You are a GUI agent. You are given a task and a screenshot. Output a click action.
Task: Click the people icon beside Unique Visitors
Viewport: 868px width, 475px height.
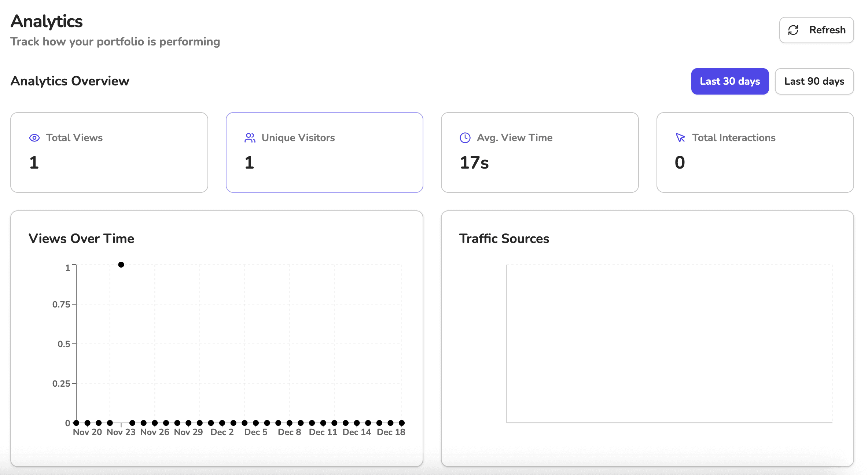click(x=250, y=138)
